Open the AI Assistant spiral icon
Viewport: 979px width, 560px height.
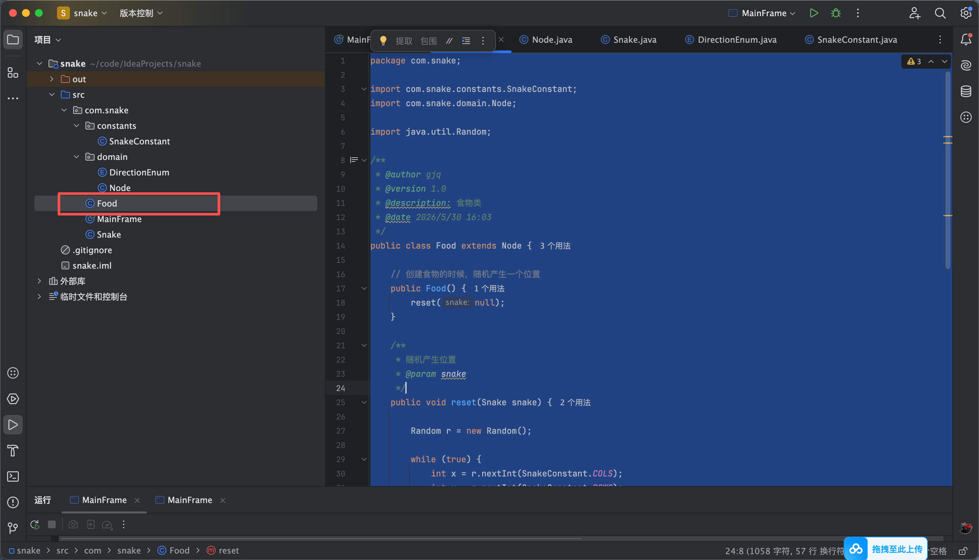click(x=966, y=65)
